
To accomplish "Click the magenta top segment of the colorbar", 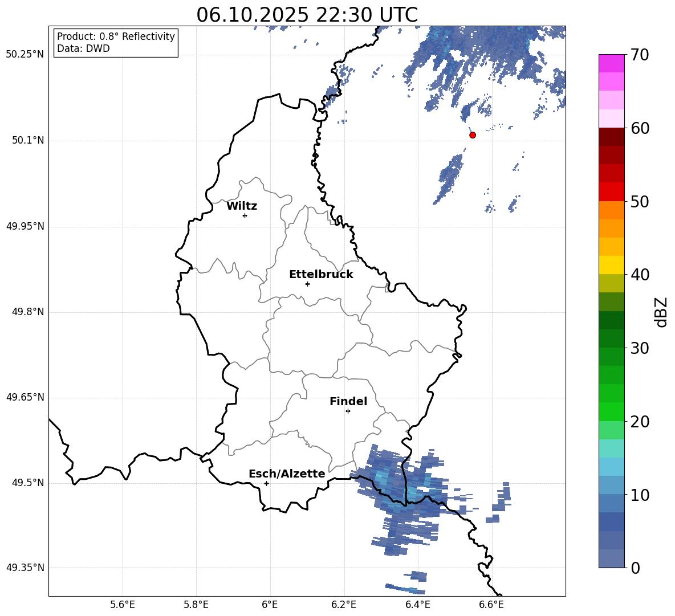I will (x=612, y=63).
